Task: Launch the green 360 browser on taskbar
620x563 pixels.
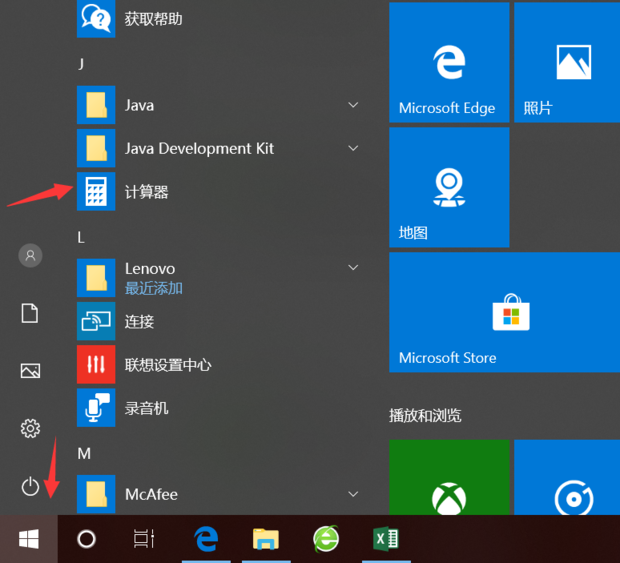Action: pyautogui.click(x=326, y=539)
